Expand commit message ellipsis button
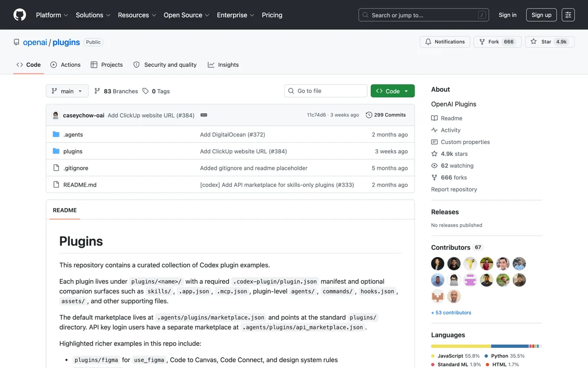The image size is (588, 368). tap(204, 115)
